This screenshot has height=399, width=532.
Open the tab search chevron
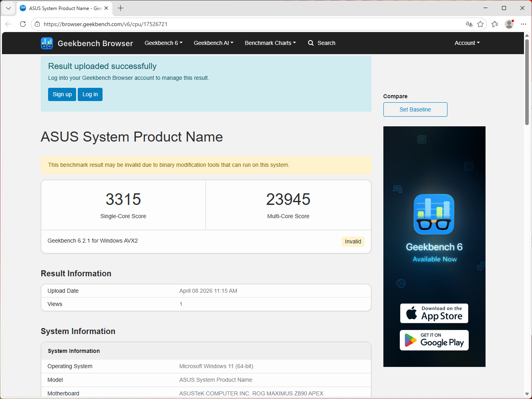tap(8, 8)
